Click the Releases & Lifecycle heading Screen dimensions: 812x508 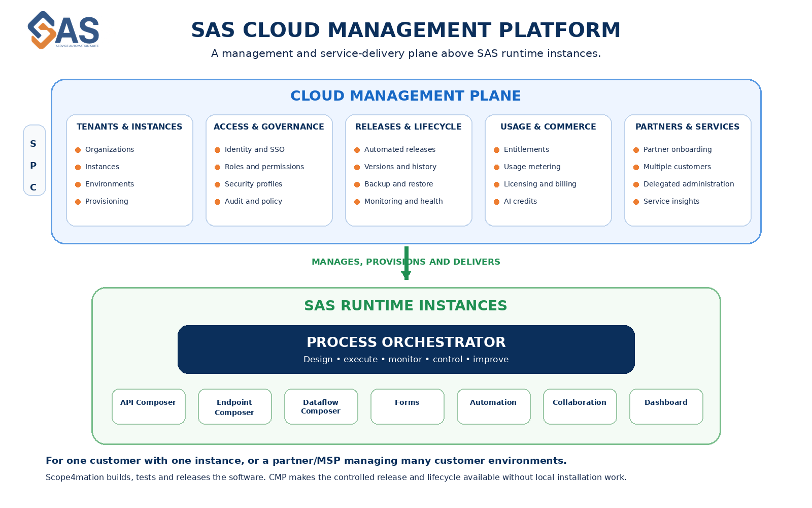click(409, 127)
